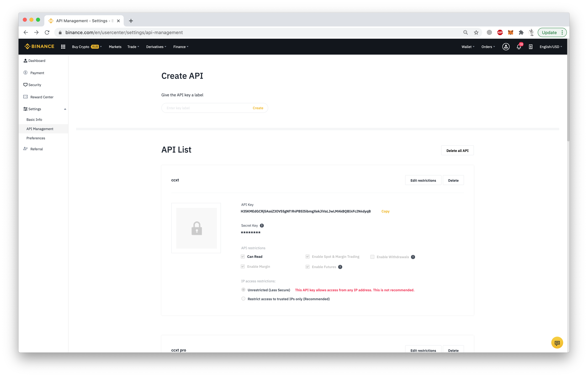
Task: Open the yellow chat support icon
Action: tap(557, 343)
